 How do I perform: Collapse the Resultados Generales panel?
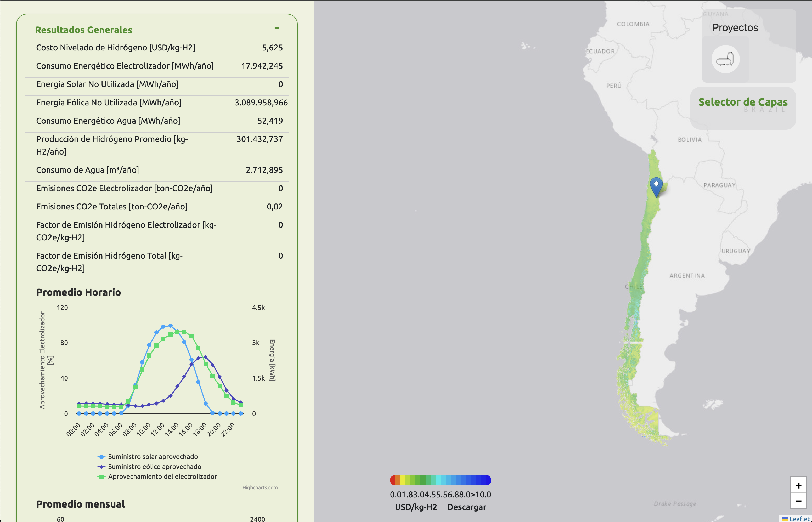[x=277, y=28]
